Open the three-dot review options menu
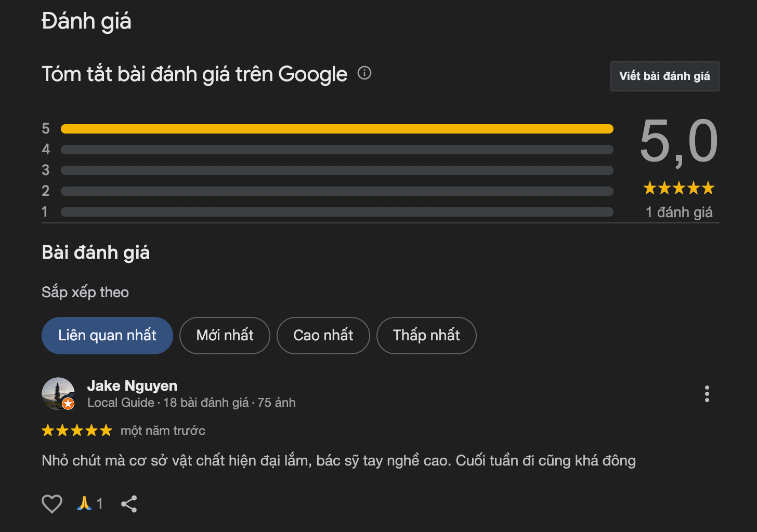 (x=707, y=394)
